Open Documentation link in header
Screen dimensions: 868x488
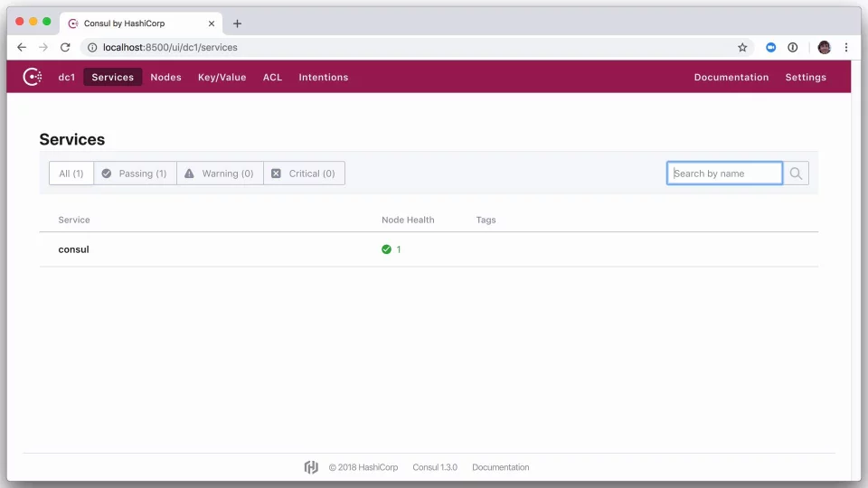pyautogui.click(x=731, y=77)
